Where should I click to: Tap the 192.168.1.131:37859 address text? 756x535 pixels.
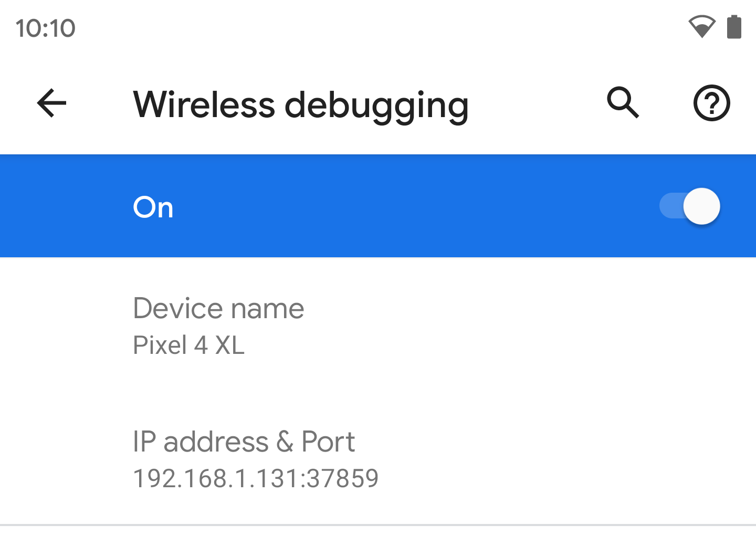point(256,478)
